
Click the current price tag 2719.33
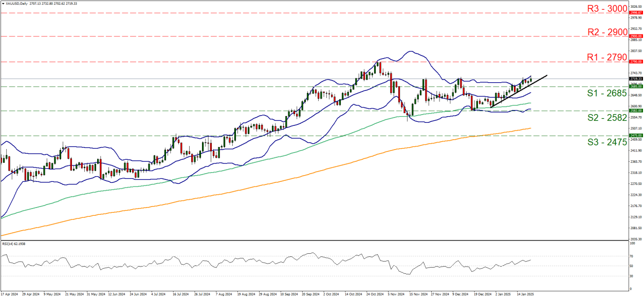click(636, 79)
